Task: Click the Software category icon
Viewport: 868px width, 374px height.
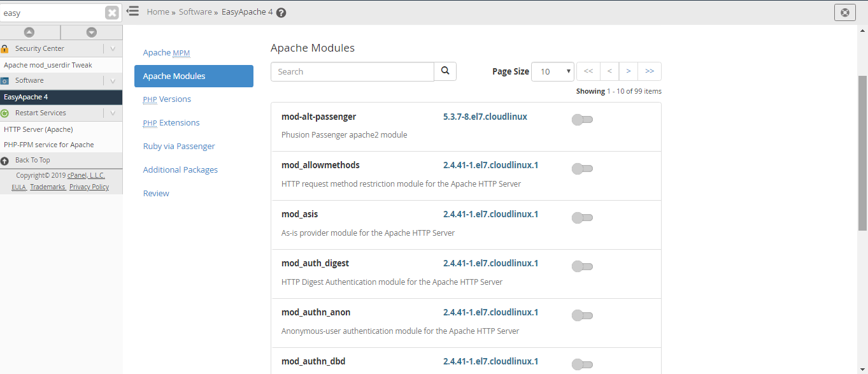Action: pyautogui.click(x=4, y=81)
